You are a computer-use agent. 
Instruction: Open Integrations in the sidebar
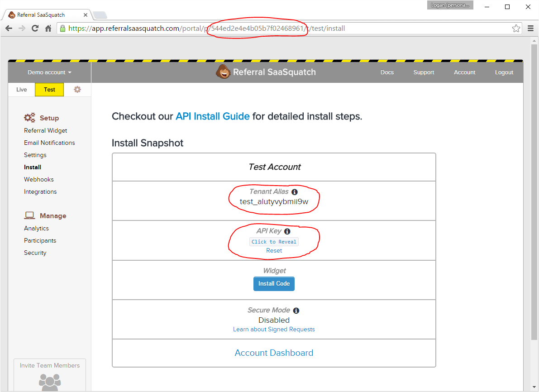40,192
